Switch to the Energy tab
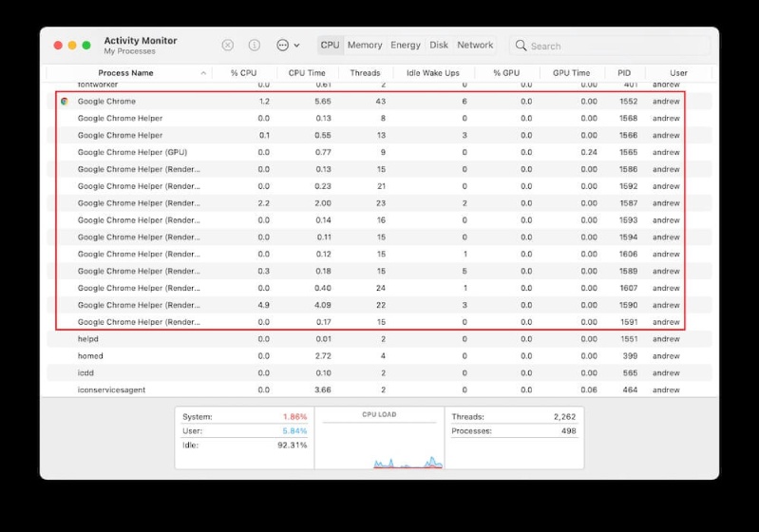This screenshot has width=759, height=532. [x=406, y=45]
